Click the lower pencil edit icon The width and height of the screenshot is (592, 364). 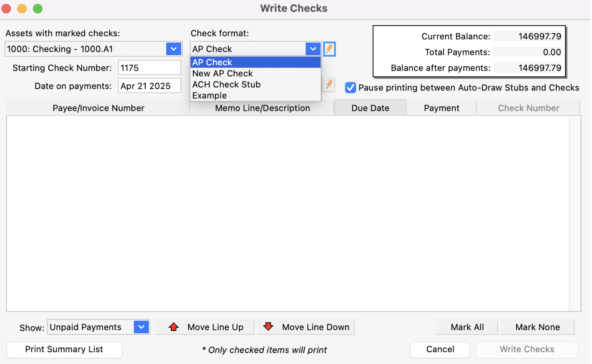tap(329, 84)
